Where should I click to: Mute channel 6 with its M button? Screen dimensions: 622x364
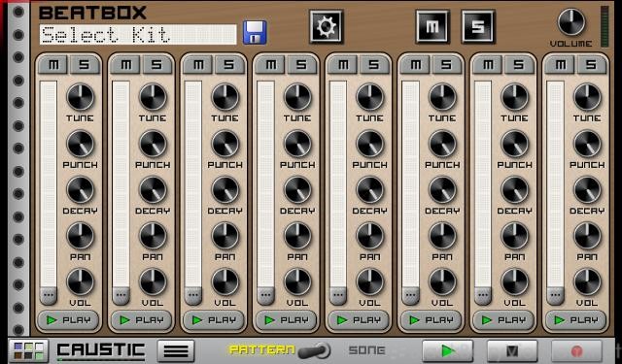point(415,65)
